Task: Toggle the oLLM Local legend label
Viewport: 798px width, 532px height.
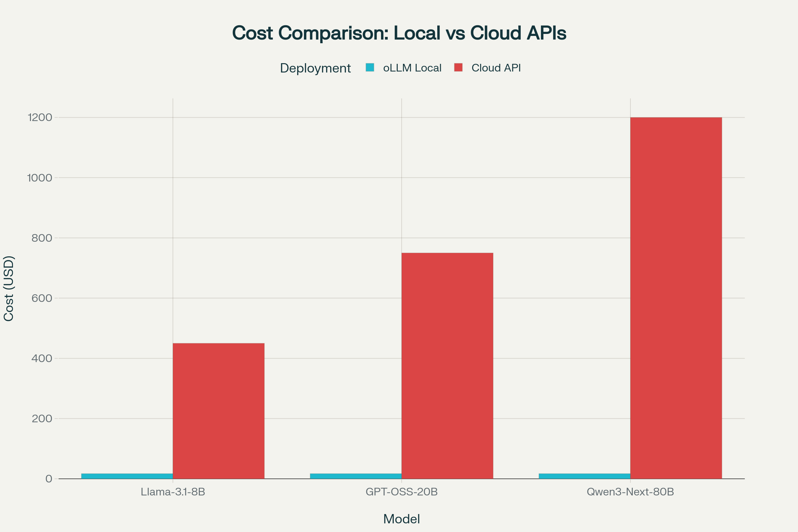Action: click(412, 68)
